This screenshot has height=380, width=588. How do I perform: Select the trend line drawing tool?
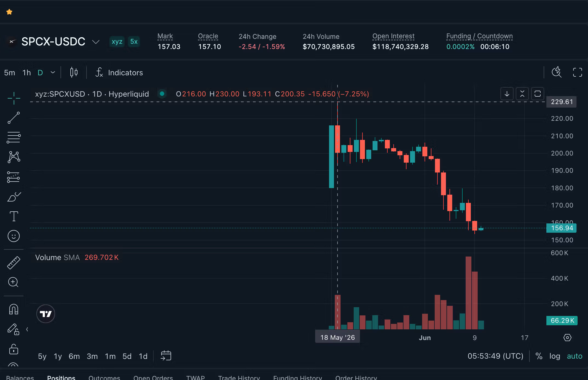14,118
